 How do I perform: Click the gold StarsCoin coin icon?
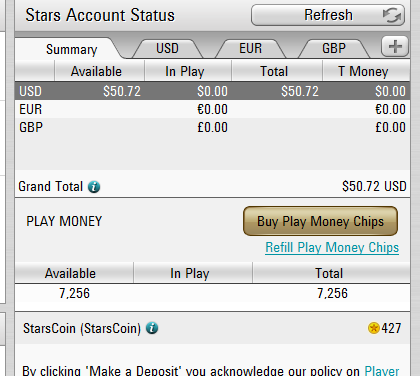pos(374,328)
